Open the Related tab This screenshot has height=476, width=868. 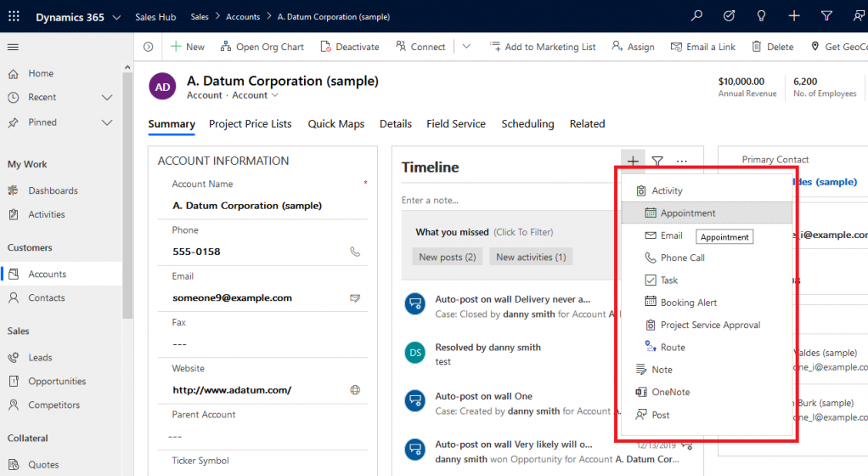point(588,124)
